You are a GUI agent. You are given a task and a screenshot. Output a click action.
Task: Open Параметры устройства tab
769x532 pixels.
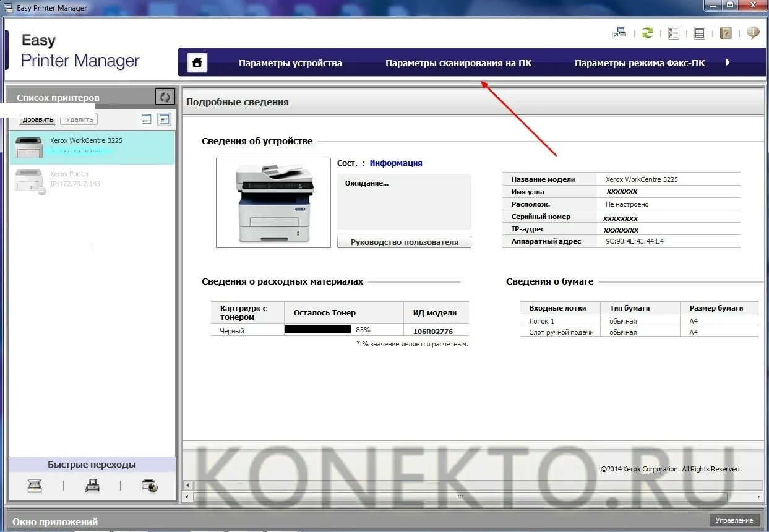coord(290,63)
